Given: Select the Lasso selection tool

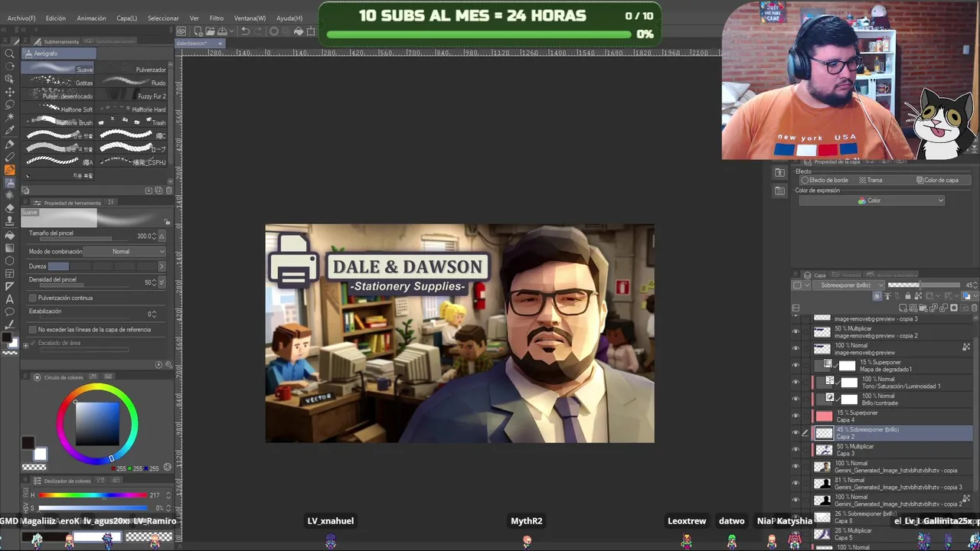Looking at the screenshot, I should pos(10,106).
